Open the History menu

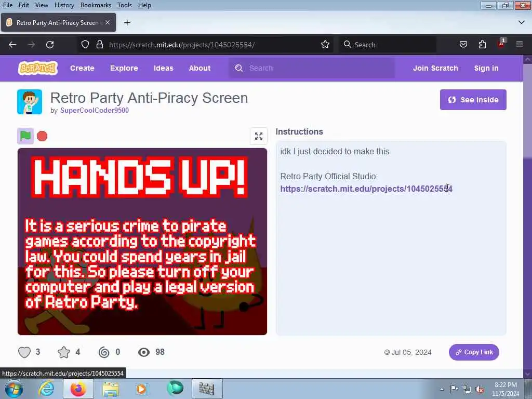coord(64,5)
